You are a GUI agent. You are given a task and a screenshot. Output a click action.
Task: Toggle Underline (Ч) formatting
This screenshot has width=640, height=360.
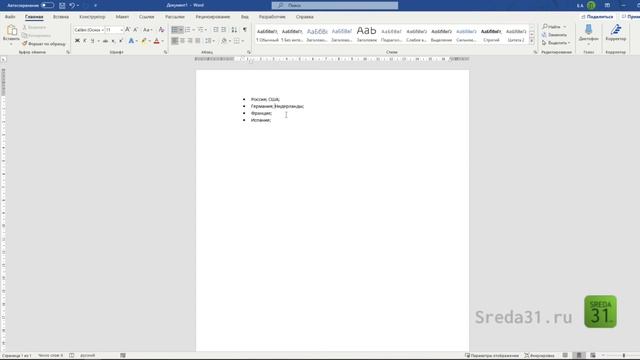(93, 41)
